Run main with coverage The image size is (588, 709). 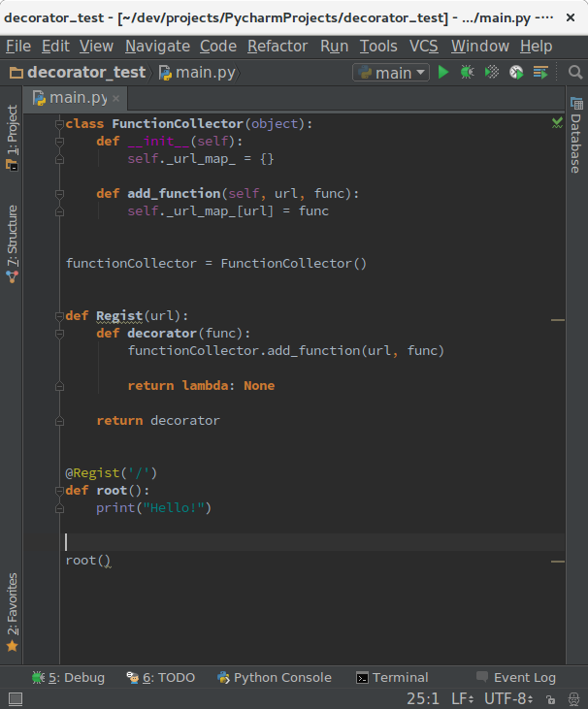pos(492,73)
